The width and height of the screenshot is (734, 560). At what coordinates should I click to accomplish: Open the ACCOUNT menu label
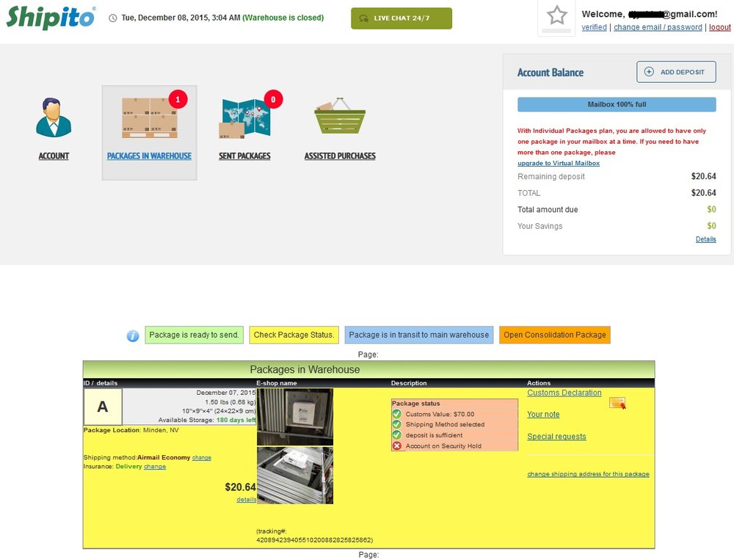54,156
